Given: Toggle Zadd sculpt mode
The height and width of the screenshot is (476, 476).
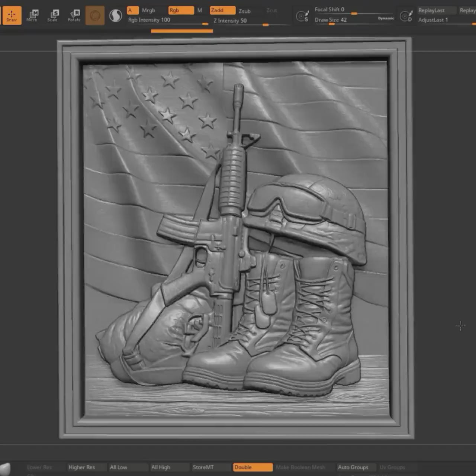Looking at the screenshot, I should (x=222, y=10).
